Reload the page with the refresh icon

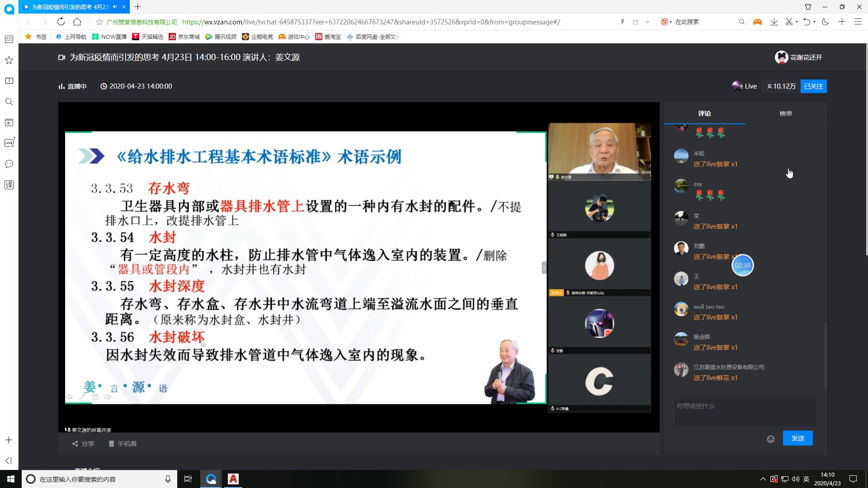point(61,22)
